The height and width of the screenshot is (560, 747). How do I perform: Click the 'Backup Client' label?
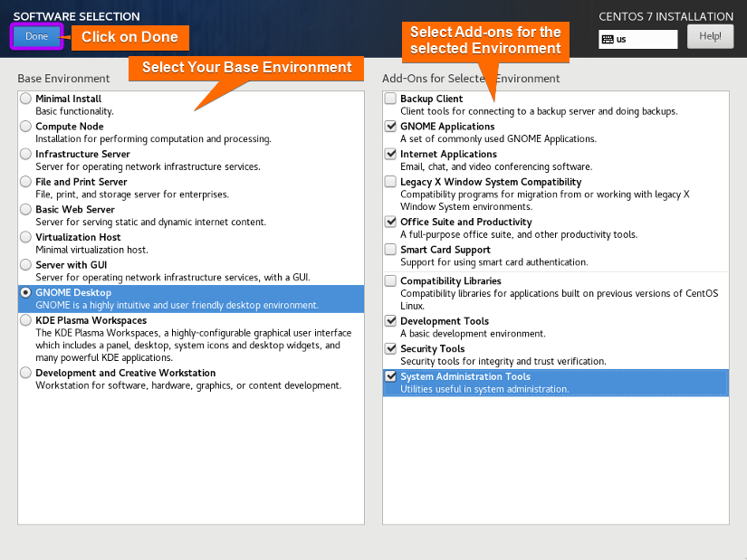[432, 99]
